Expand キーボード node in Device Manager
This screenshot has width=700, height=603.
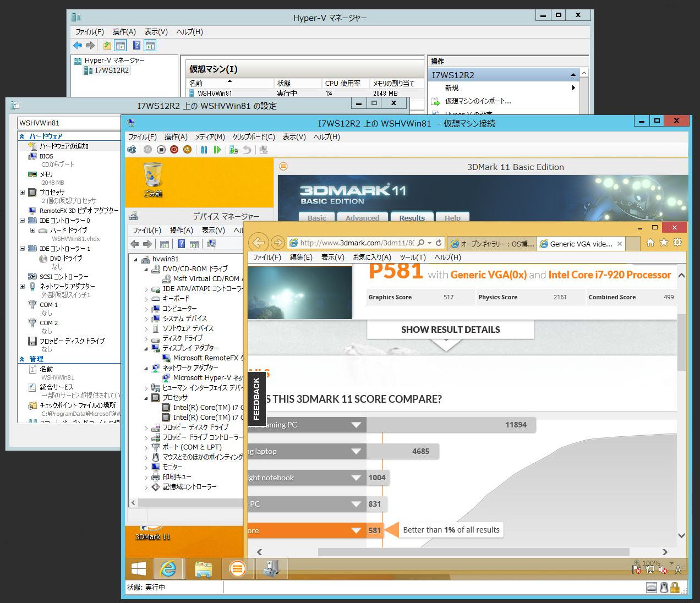(146, 299)
